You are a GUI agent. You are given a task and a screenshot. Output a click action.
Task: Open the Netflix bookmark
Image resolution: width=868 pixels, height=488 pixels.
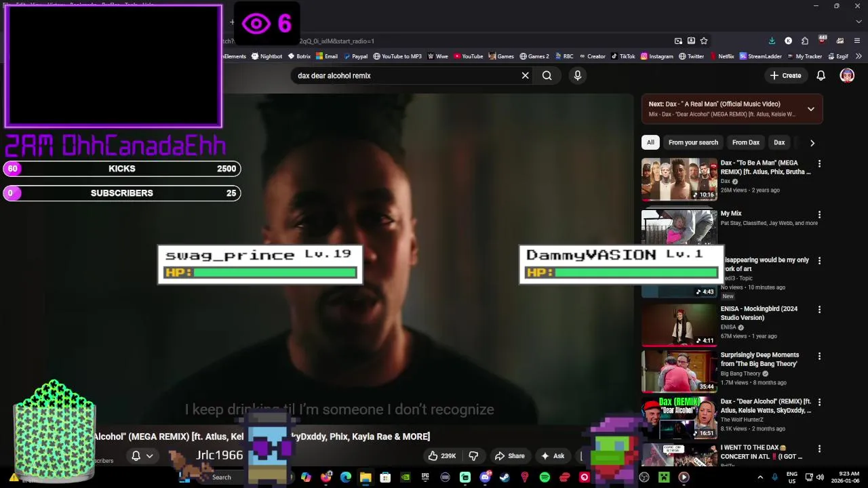click(722, 56)
